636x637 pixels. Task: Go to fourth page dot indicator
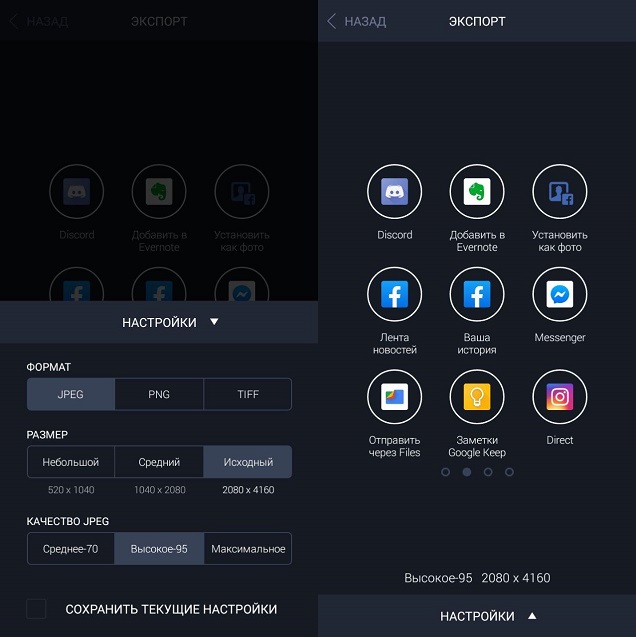(x=509, y=472)
